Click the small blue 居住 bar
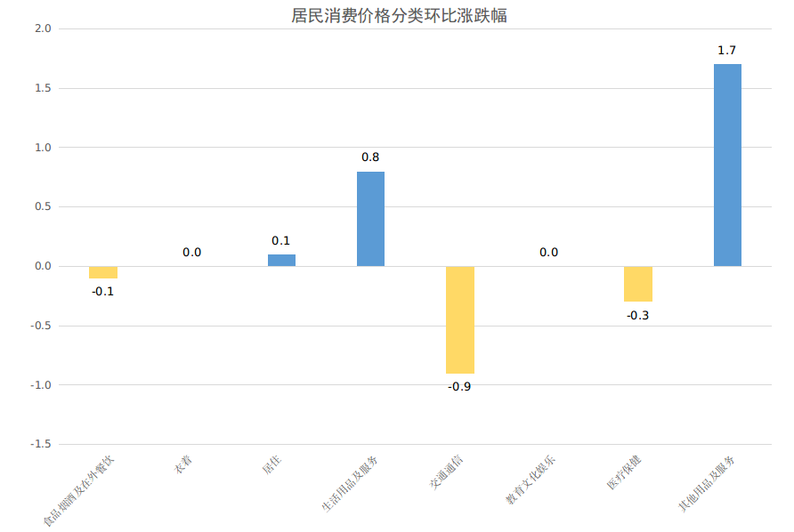Screen dimensions: 794x532 tap(281, 260)
